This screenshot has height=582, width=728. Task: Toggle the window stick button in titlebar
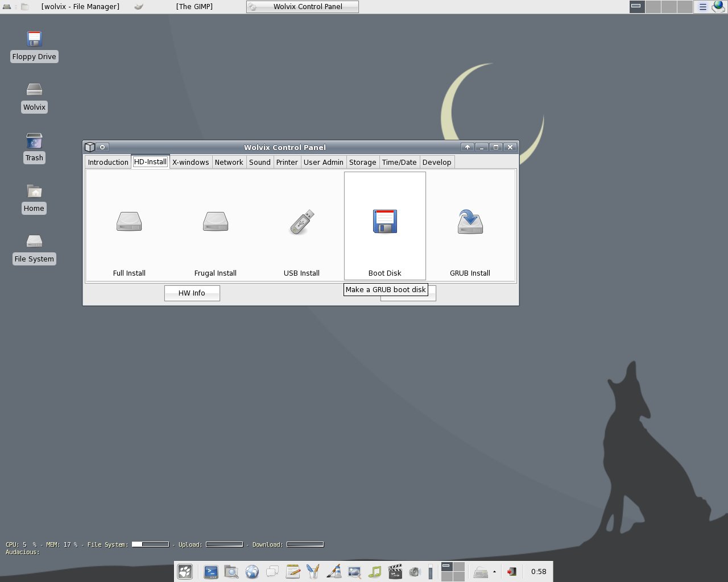(x=102, y=147)
